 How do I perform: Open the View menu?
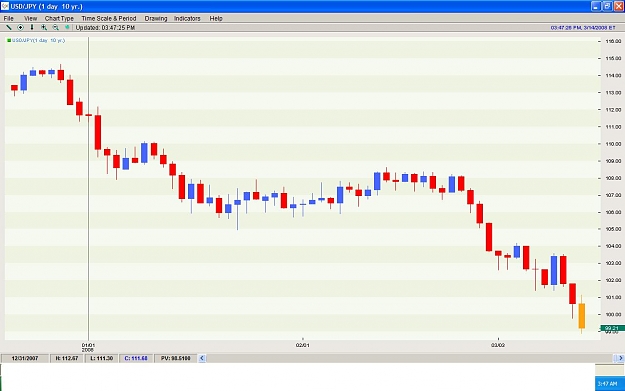(30, 18)
